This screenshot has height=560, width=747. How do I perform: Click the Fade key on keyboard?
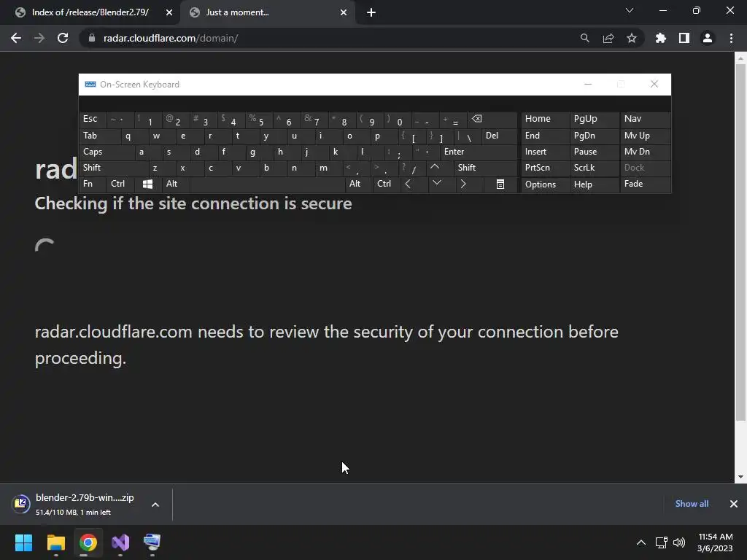(645, 184)
